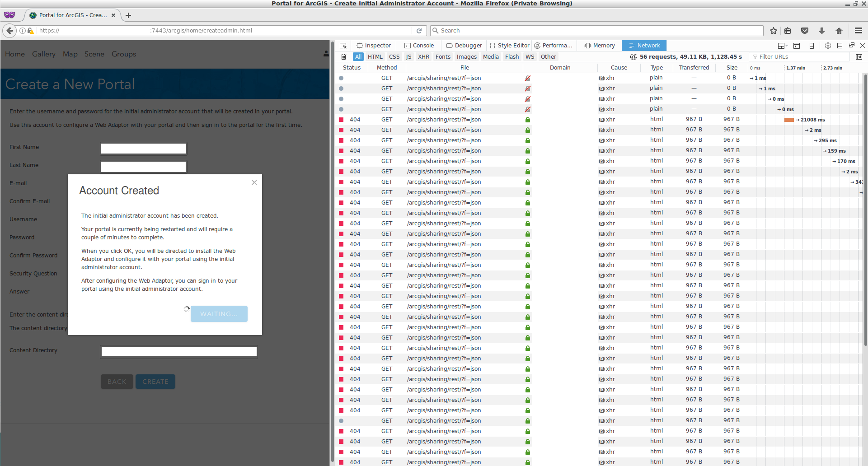Open a new browser tab
This screenshot has width=868, height=466.
click(x=128, y=15)
